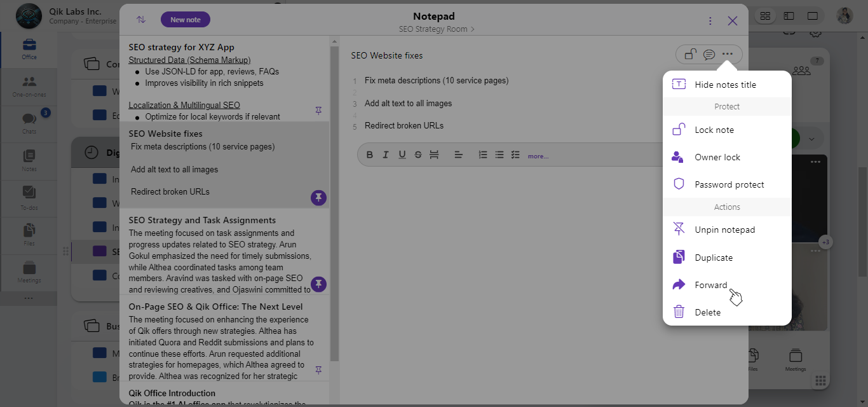Open the Office section in left sidebar
The image size is (868, 407).
[x=29, y=49]
